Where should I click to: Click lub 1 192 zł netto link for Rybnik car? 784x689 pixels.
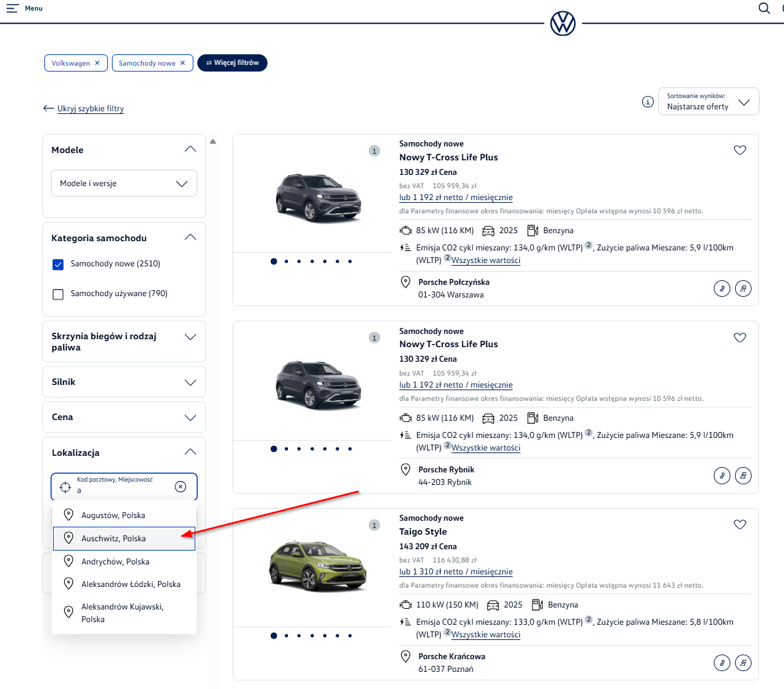(x=456, y=385)
